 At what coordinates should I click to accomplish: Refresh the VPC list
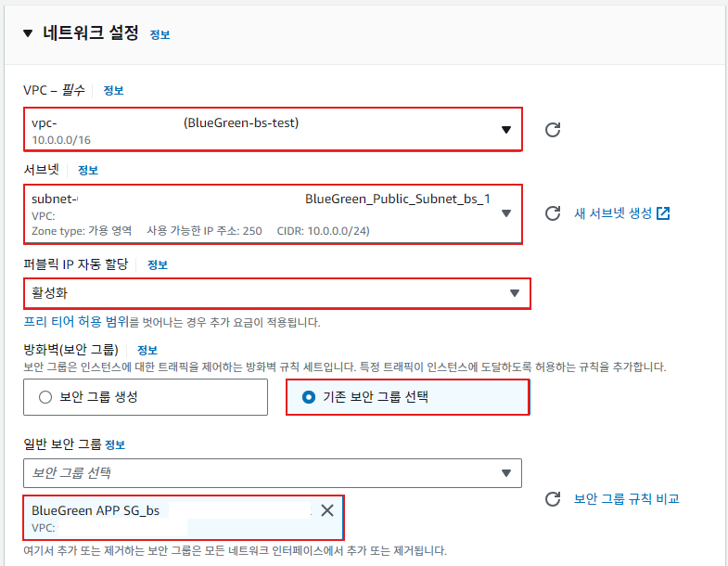pos(553,130)
